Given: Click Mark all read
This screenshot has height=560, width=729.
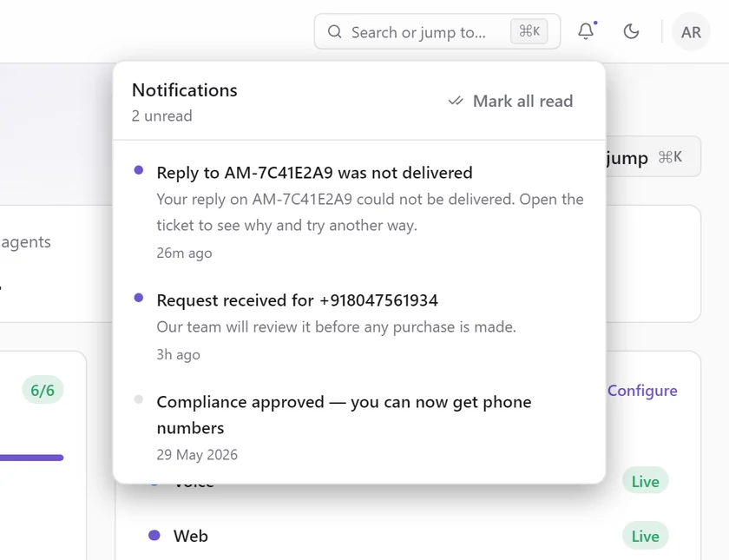Looking at the screenshot, I should (511, 101).
